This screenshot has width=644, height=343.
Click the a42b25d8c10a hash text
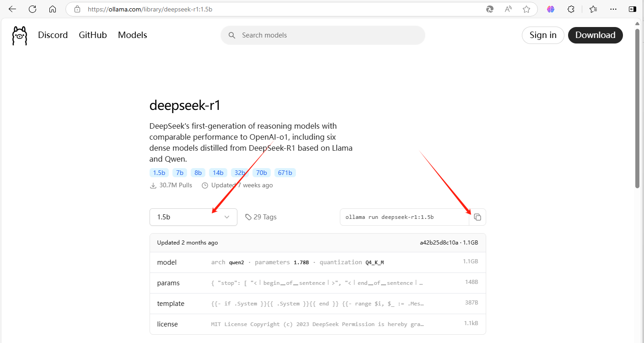[x=439, y=243]
